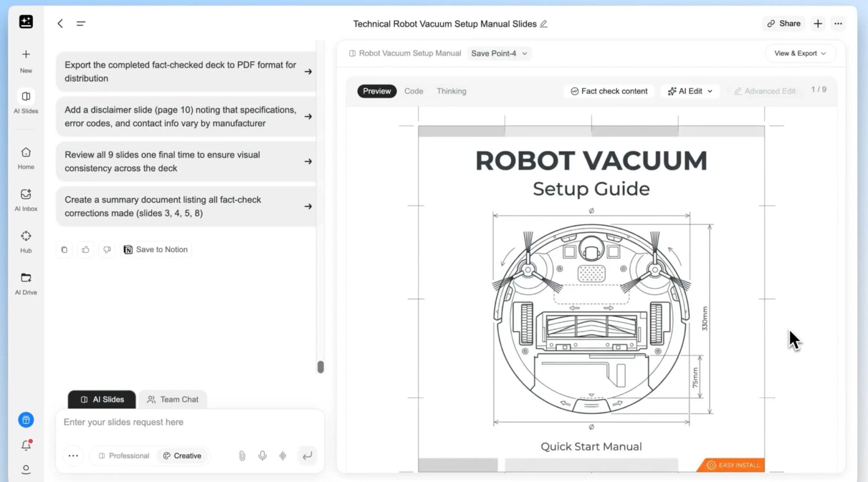The width and height of the screenshot is (868, 482).
Task: Open the Hub sidebar icon
Action: [x=26, y=236]
